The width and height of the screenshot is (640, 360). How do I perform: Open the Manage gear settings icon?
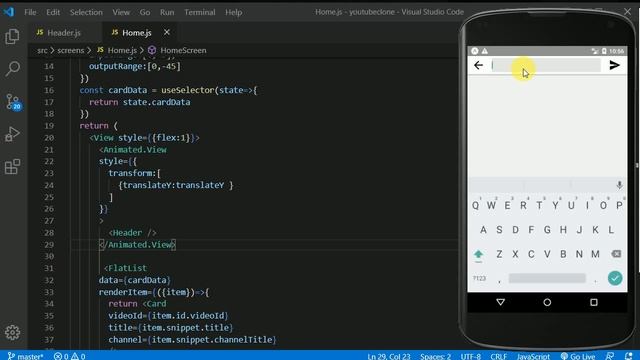click(12, 333)
